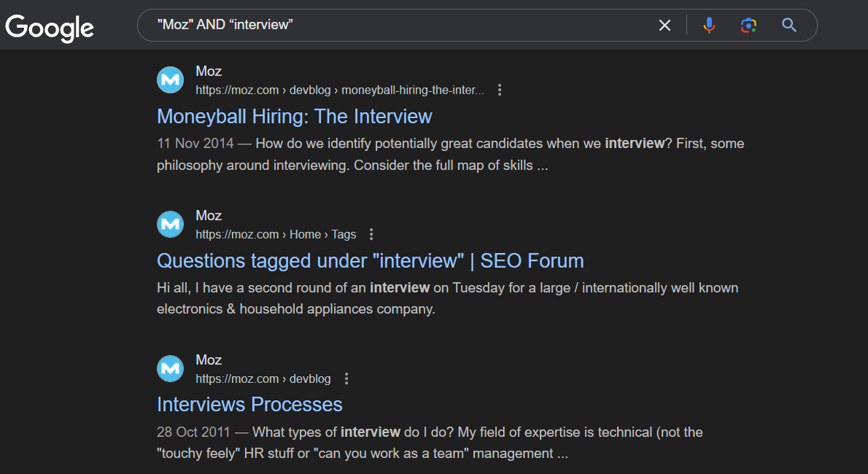The width and height of the screenshot is (868, 474).
Task: Click Moz favicon of SEO Forum result
Action: click(171, 225)
